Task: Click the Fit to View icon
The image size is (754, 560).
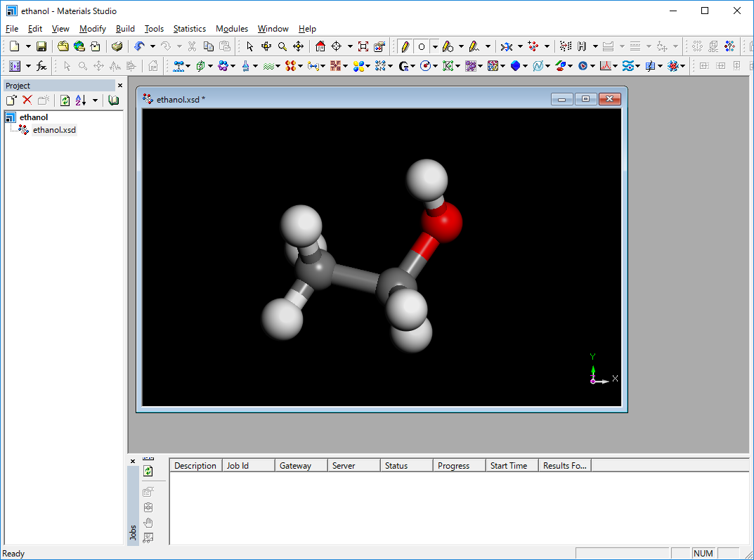Action: pos(363,46)
